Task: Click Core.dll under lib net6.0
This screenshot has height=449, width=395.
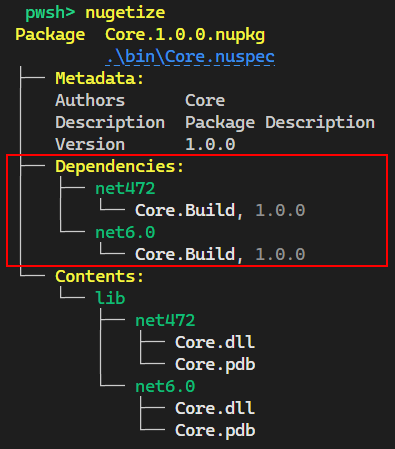Action: tap(215, 408)
